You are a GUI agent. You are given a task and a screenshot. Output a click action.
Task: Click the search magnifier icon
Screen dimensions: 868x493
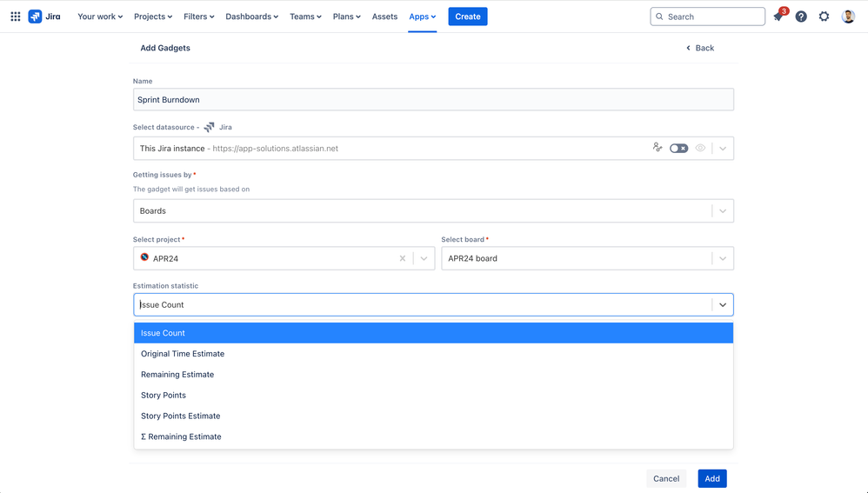pos(659,17)
